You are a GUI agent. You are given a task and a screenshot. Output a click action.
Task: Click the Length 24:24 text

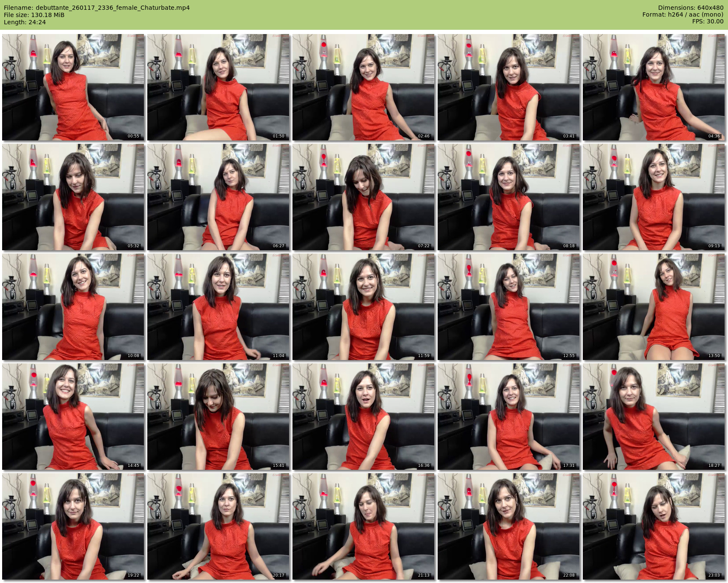(25, 22)
